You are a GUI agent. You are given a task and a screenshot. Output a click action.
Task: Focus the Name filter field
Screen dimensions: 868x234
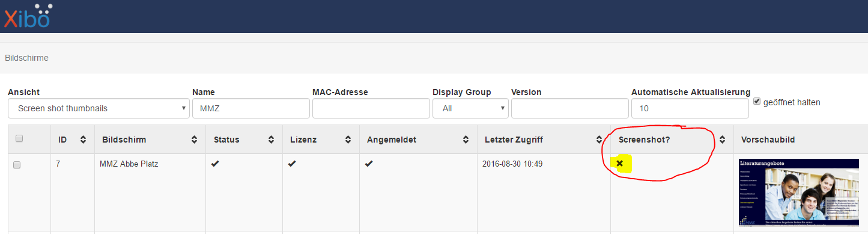(x=251, y=108)
